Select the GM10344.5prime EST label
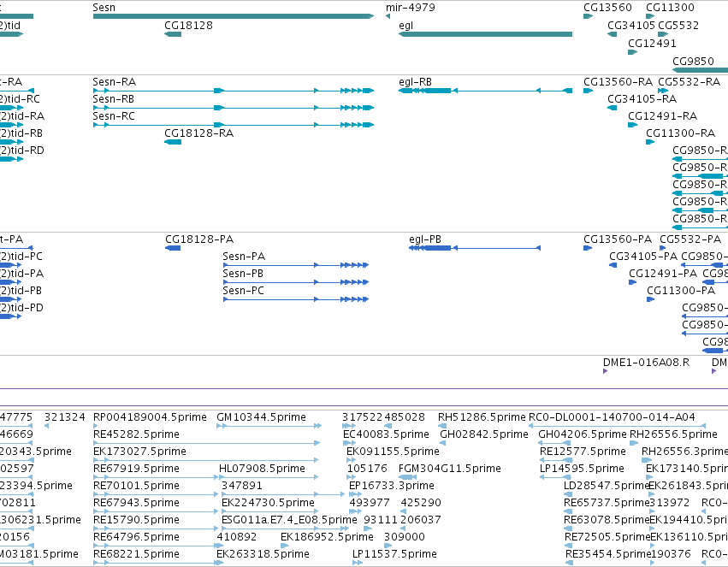This screenshot has width=728, height=567. tap(262, 417)
